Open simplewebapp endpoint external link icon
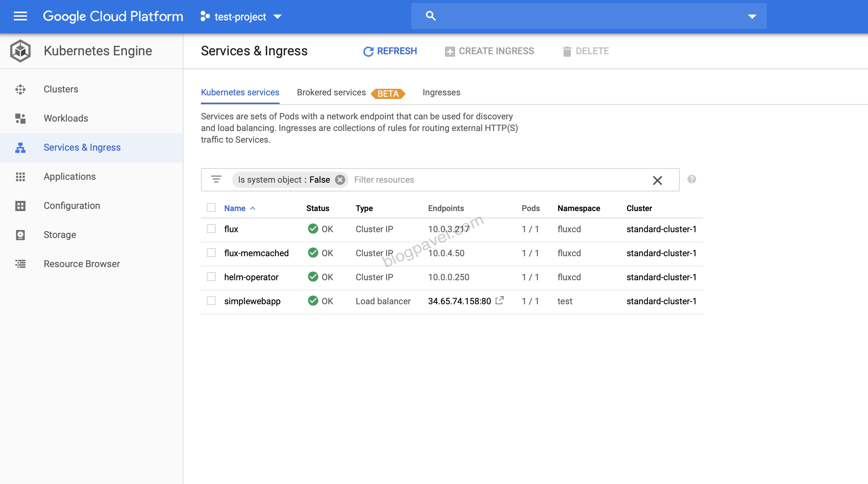 tap(500, 301)
